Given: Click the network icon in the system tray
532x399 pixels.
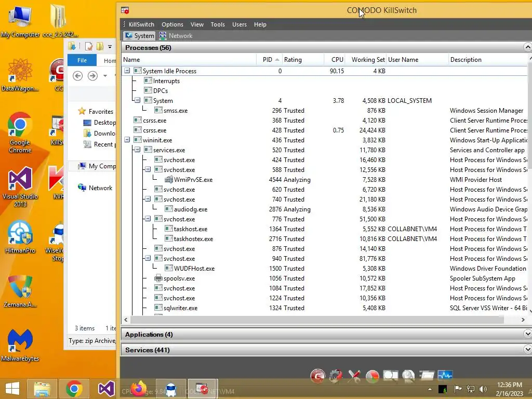Looking at the screenshot, I should click(x=471, y=389).
